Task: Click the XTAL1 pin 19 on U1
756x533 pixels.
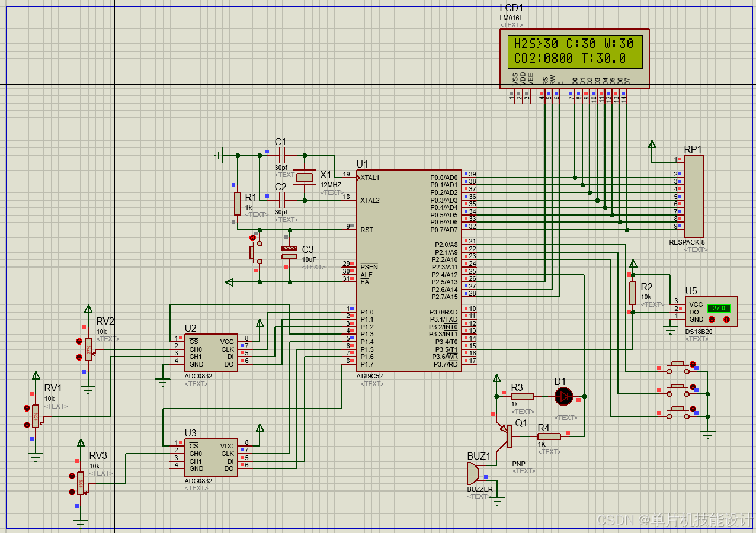Action: (x=350, y=178)
